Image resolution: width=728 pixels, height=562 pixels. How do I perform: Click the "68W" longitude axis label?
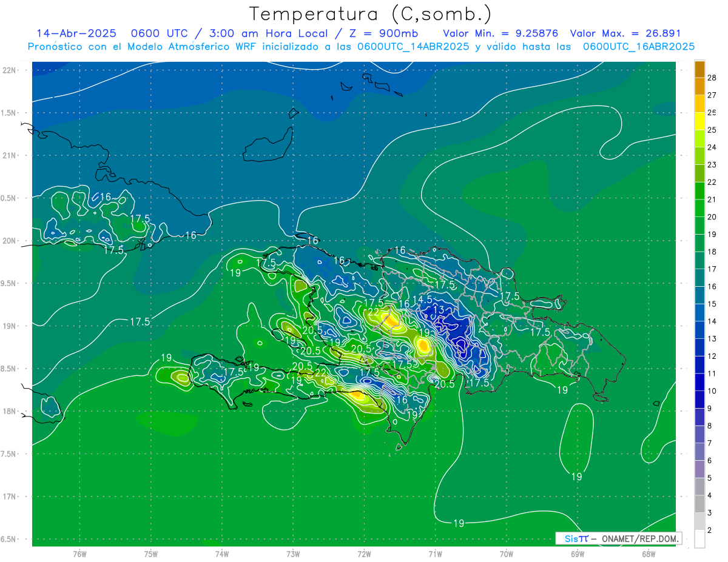(648, 554)
